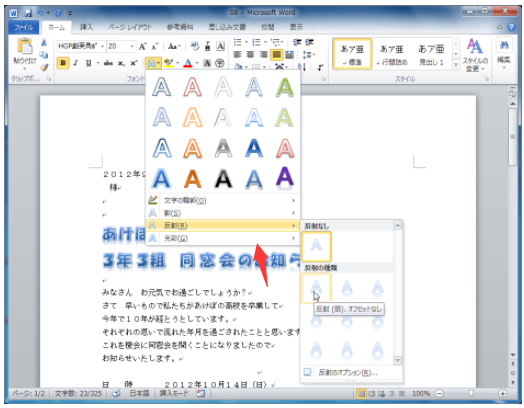This screenshot has width=524, height=408.
Task: Click the 日本語 language indicator
Action: point(139,393)
